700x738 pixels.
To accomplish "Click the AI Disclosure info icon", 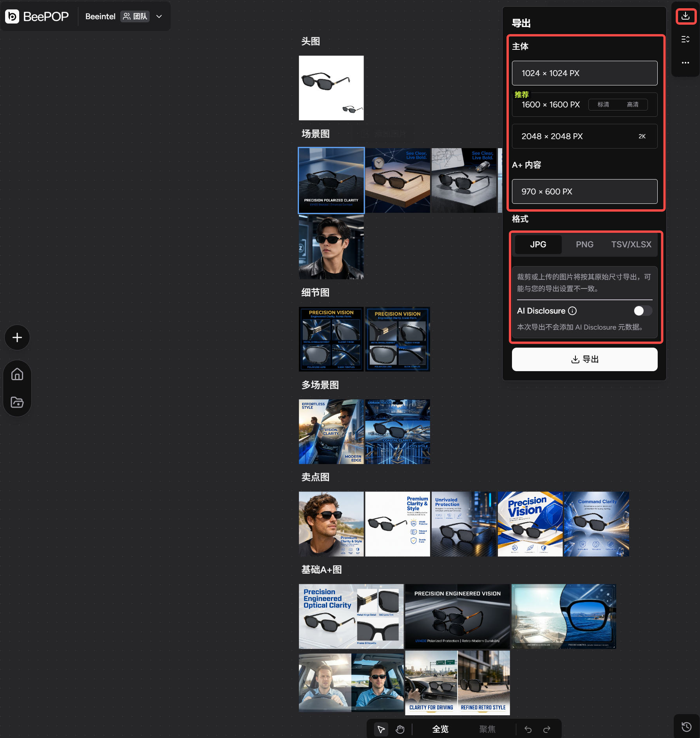I will [572, 311].
